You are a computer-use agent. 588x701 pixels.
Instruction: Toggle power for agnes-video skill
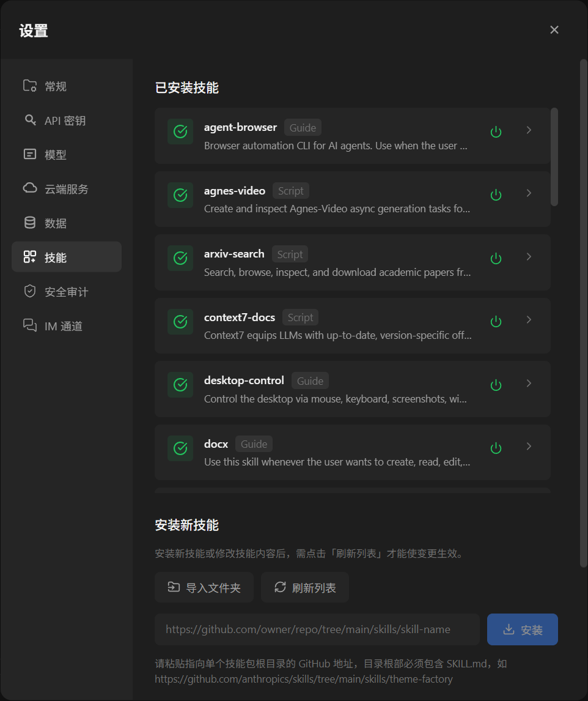(496, 195)
